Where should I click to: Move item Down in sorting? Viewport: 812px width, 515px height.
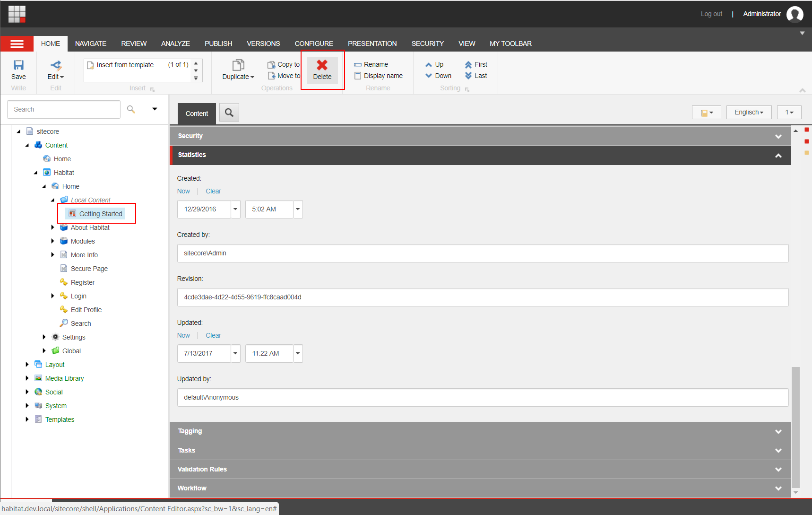point(438,76)
